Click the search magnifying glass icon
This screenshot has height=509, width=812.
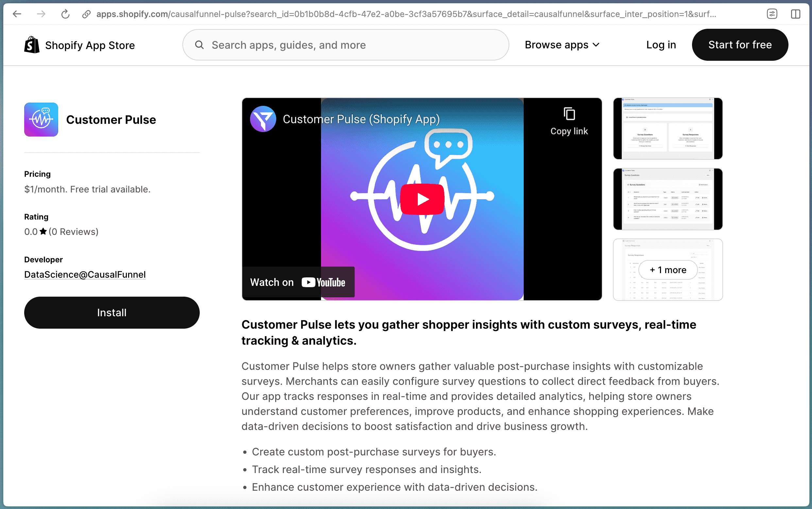(x=199, y=45)
